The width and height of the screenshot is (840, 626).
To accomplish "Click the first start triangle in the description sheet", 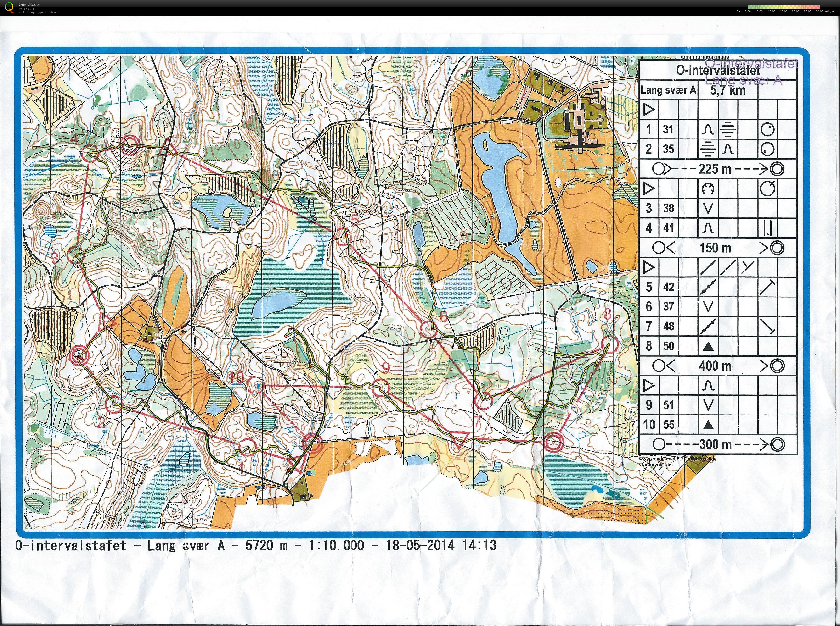I will (x=648, y=110).
